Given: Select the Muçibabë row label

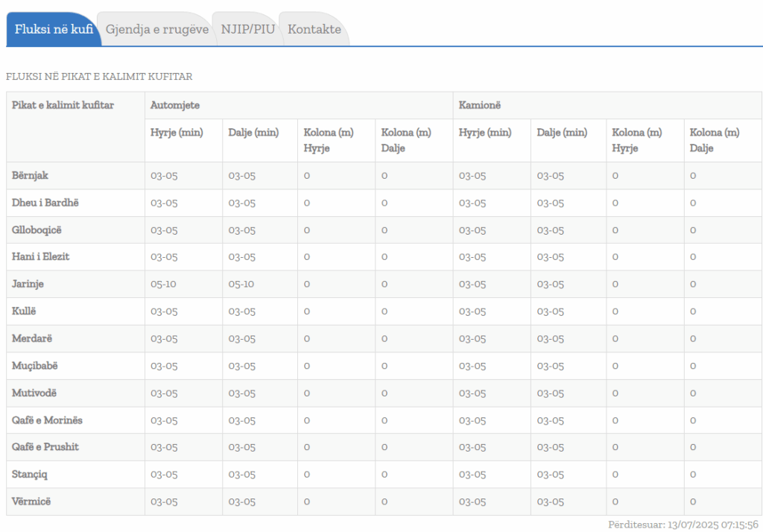Looking at the screenshot, I should point(34,366).
